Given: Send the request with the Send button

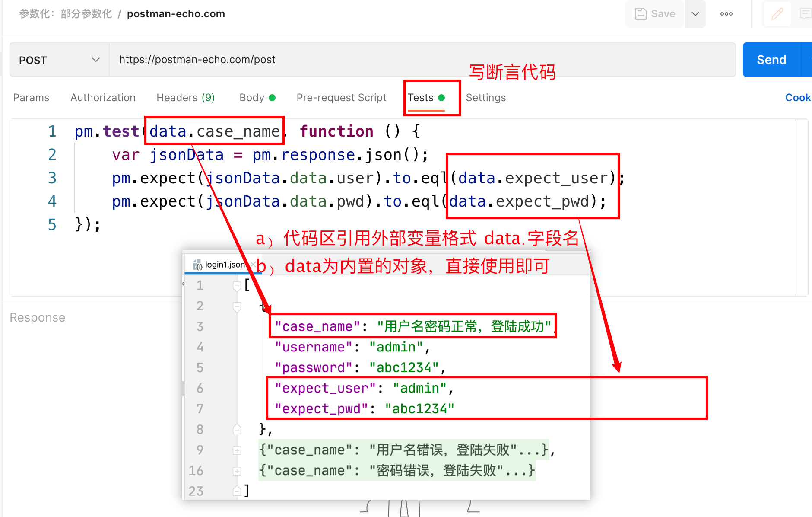Looking at the screenshot, I should (x=771, y=60).
